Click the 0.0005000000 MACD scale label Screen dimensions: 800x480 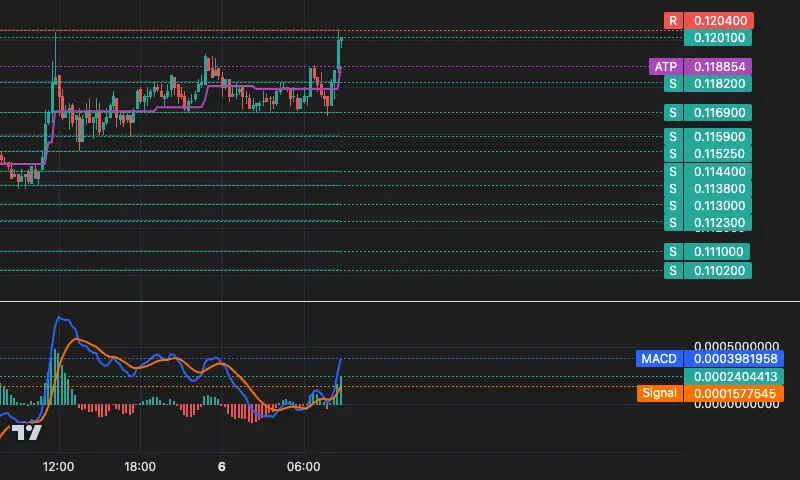737,346
